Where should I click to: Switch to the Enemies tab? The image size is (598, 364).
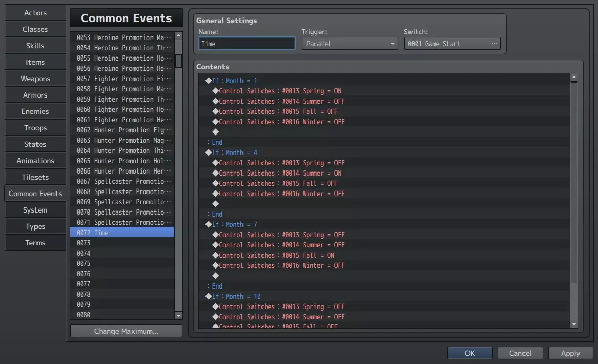35,111
